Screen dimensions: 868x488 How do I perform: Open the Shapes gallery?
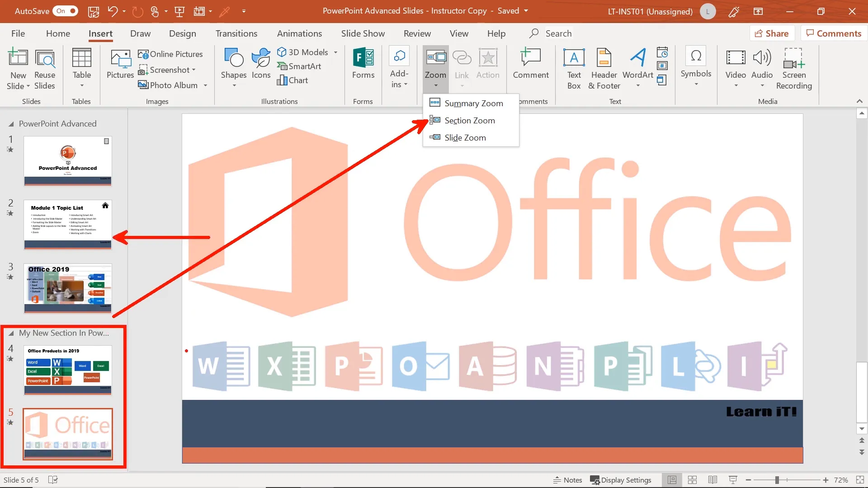click(234, 68)
